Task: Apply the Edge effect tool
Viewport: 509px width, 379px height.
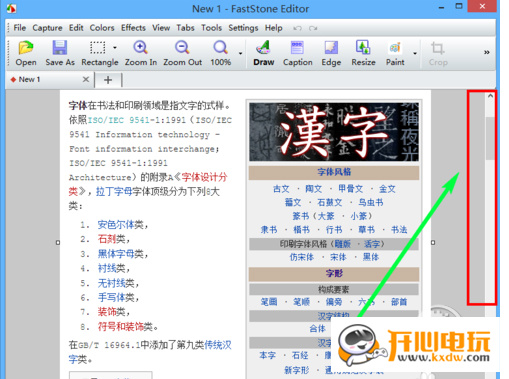Action: click(331, 53)
